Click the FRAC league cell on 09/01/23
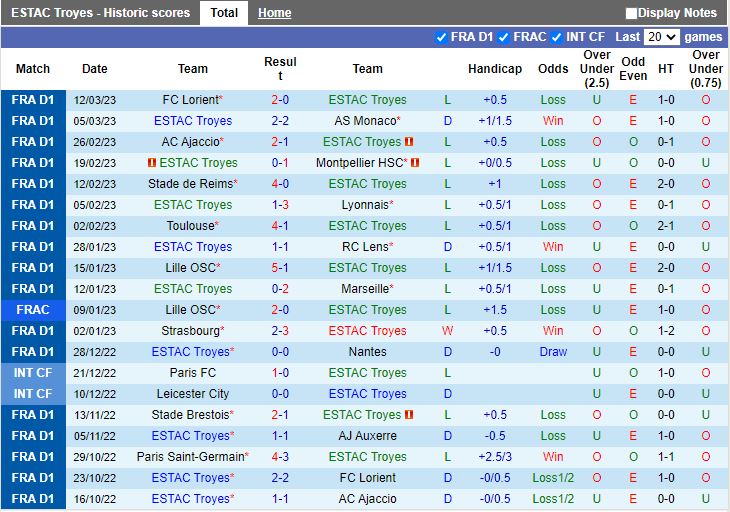Image resolution: width=730 pixels, height=512 pixels. 33,310
